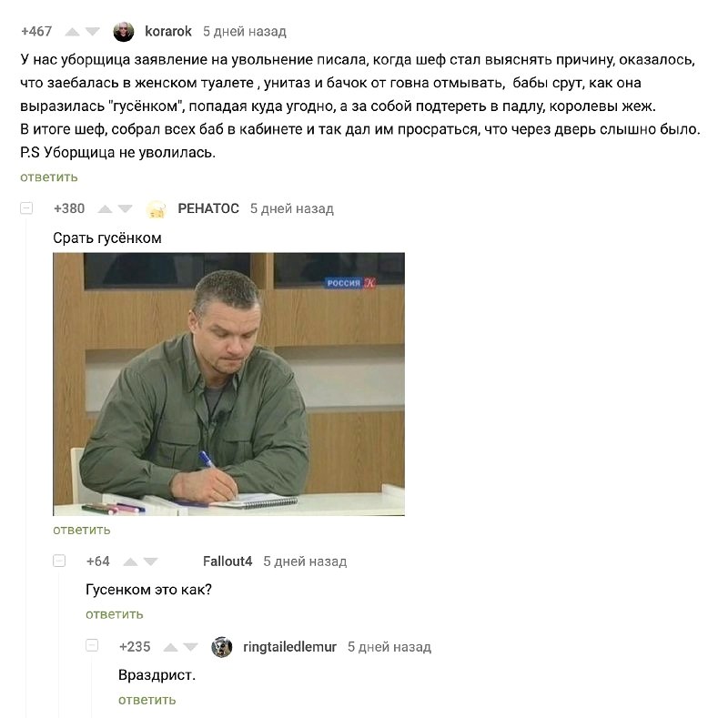Image resolution: width=728 pixels, height=718 pixels.
Task: Open ringtailedlemur's lemur avatar
Action: coord(222,647)
